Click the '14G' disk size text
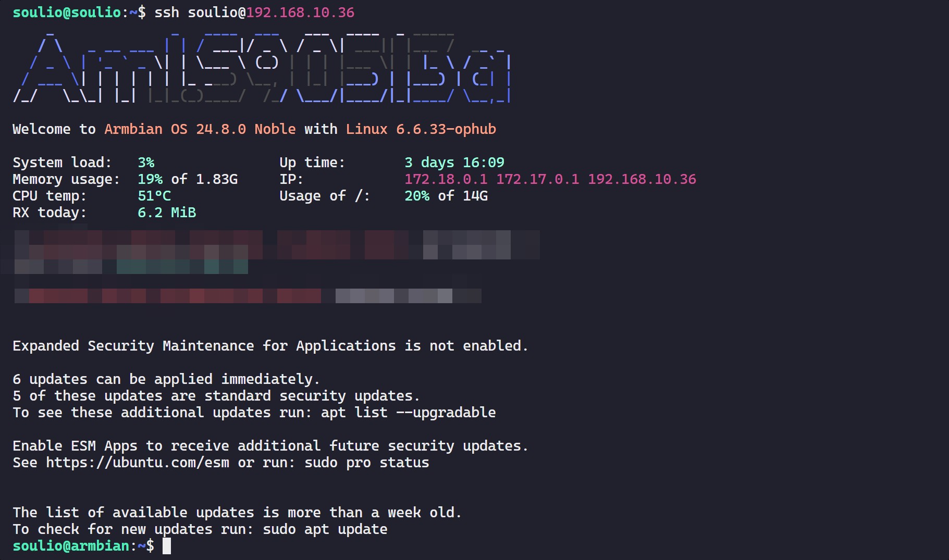Screen dimensions: 949x560 click(x=475, y=196)
